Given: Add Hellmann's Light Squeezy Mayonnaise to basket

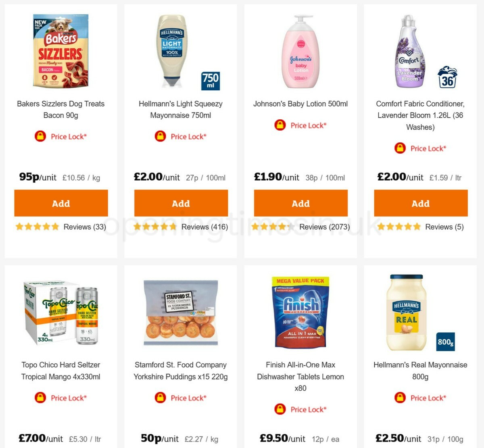Looking at the screenshot, I should (181, 204).
